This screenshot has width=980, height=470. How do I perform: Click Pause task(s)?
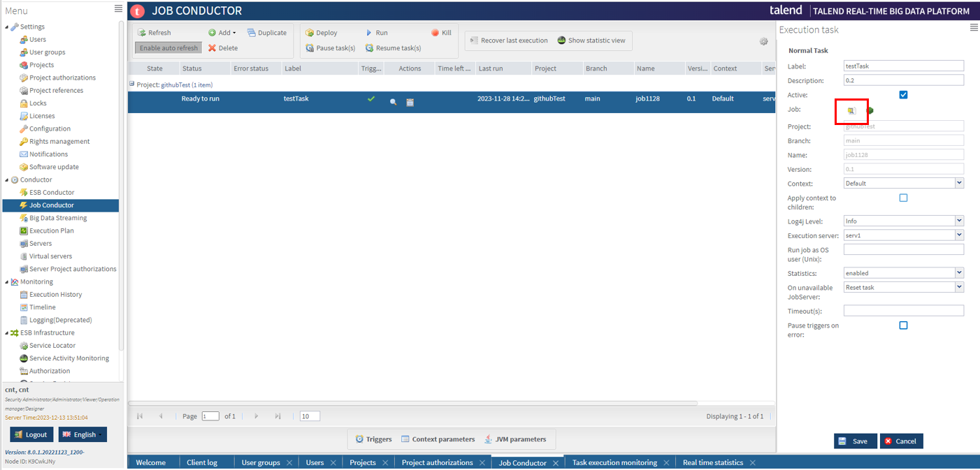[x=331, y=48]
